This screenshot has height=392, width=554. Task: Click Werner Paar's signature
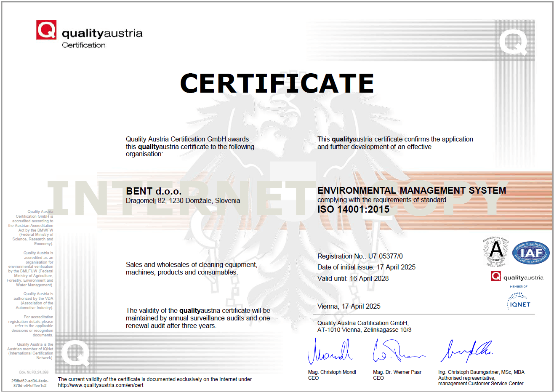point(397,352)
